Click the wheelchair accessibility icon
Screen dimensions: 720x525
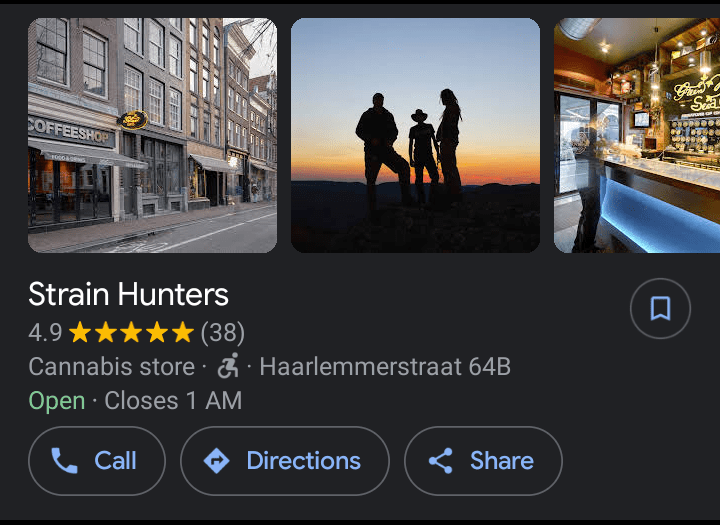pyautogui.click(x=228, y=366)
